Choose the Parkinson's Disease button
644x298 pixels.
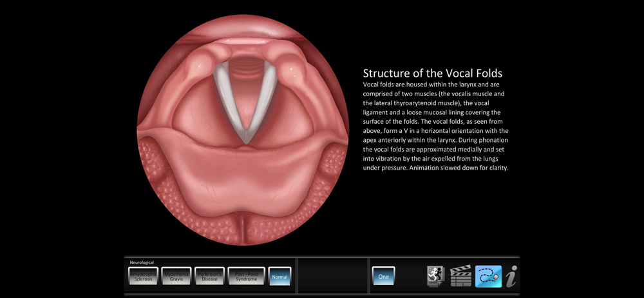point(209,276)
